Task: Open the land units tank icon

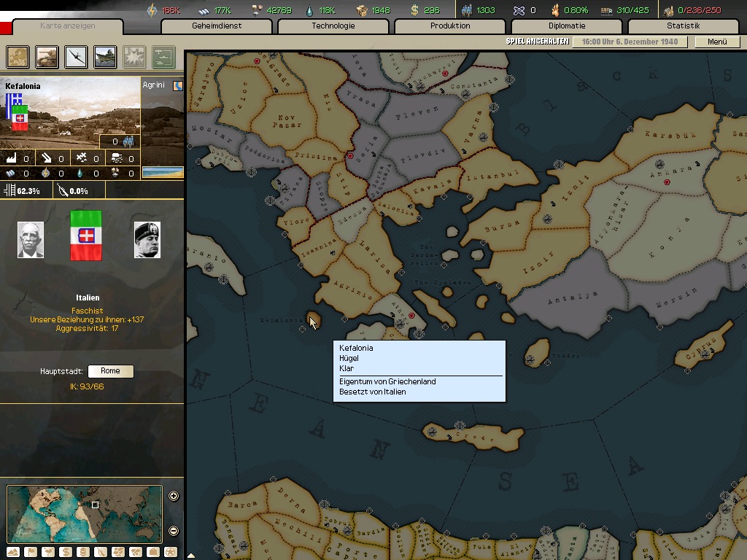Action: 47,56
